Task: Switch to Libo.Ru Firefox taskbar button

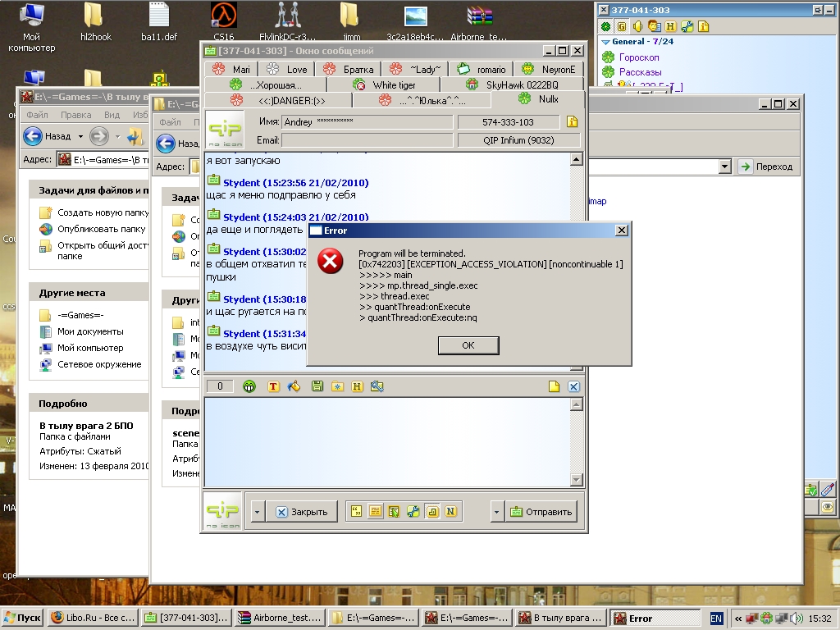Action: tap(94, 618)
